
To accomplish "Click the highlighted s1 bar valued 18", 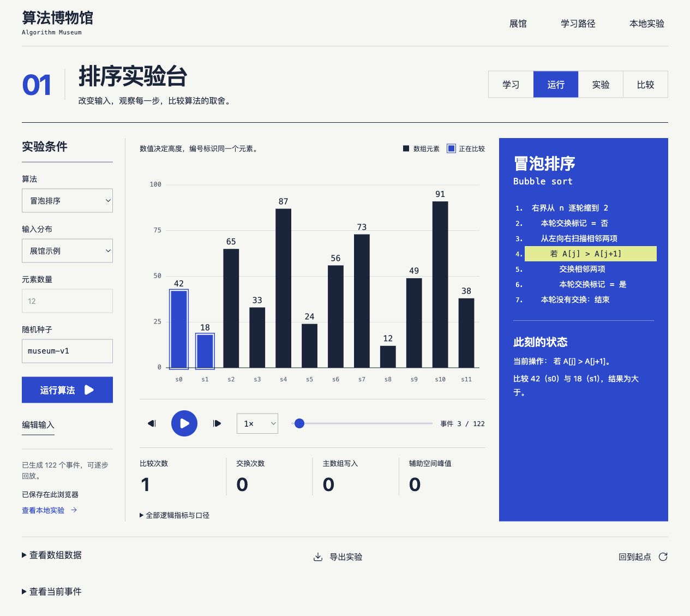I will (x=205, y=351).
